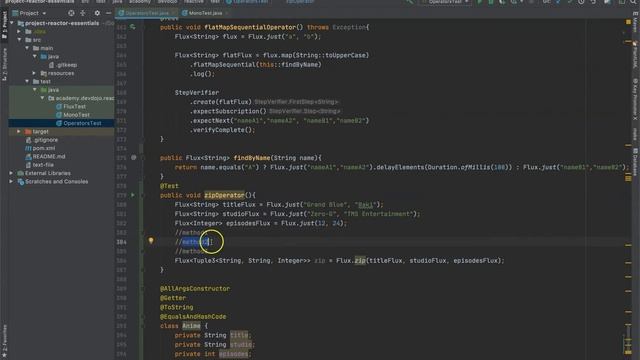
Task: Click the findByName method declaration
Action: tap(252, 158)
